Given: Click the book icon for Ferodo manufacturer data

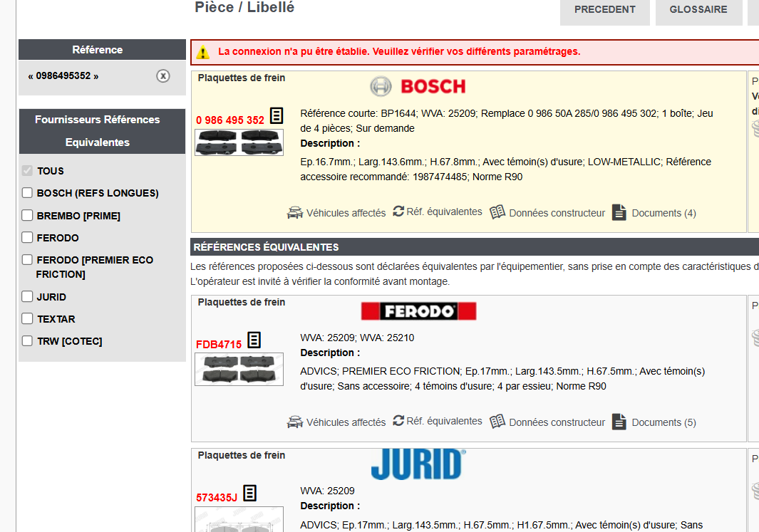Looking at the screenshot, I should click(x=497, y=422).
